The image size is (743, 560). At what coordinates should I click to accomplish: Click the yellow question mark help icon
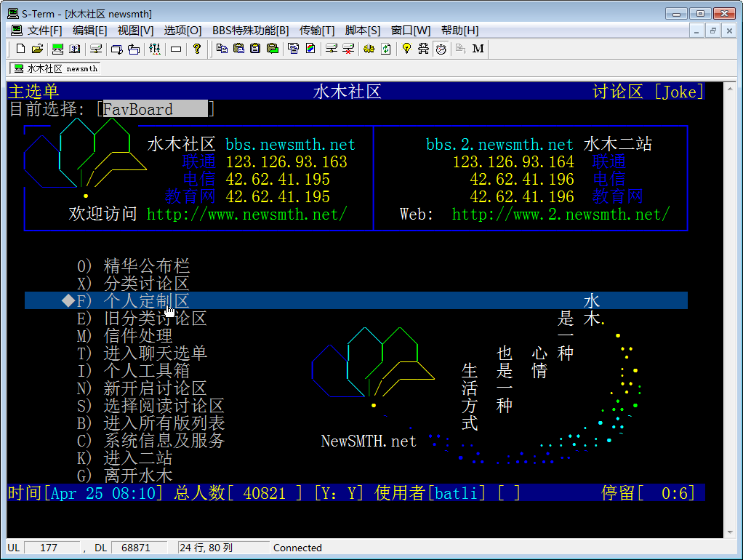[x=197, y=49]
